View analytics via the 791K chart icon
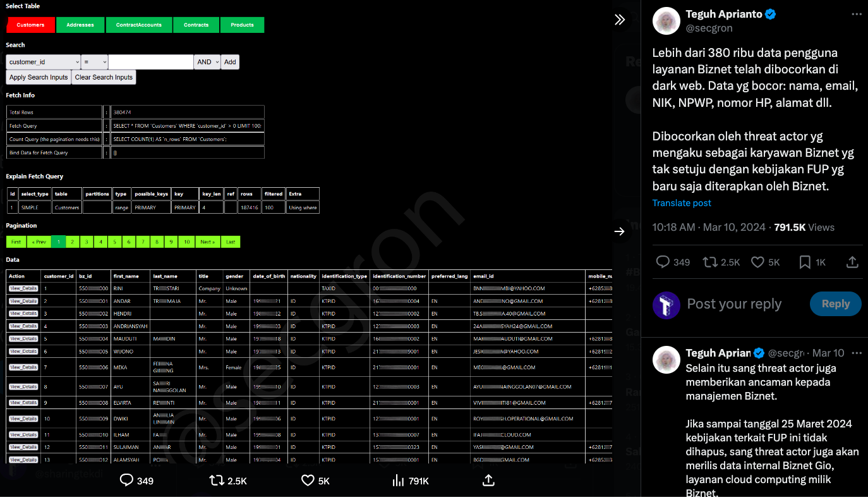The height and width of the screenshot is (497, 868). pos(398,481)
